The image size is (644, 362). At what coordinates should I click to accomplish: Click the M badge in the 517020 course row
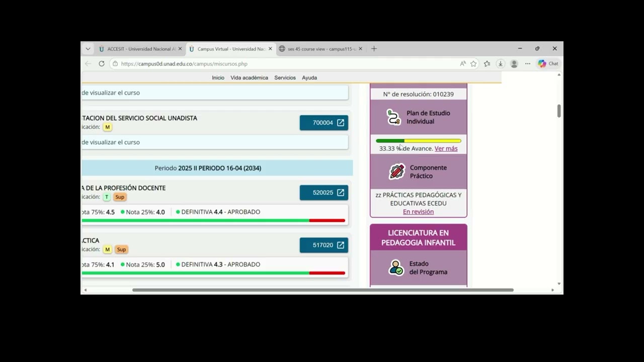[x=107, y=249]
